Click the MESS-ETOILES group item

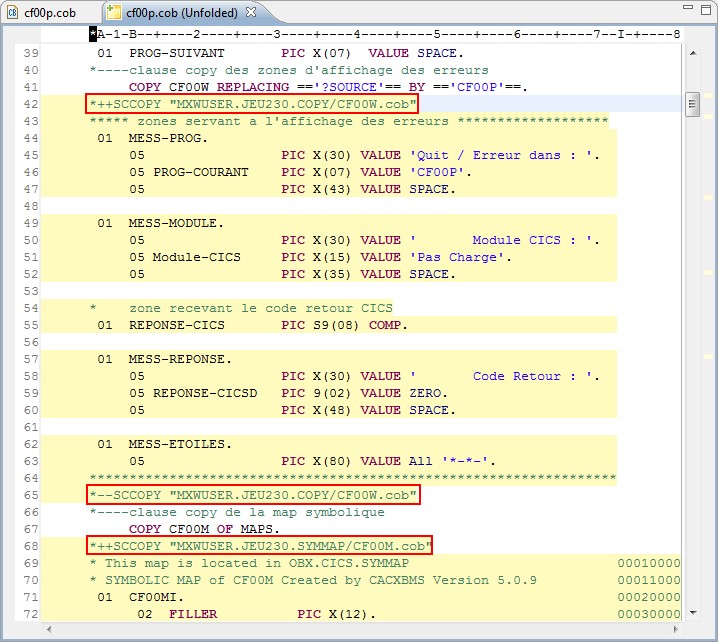180,444
